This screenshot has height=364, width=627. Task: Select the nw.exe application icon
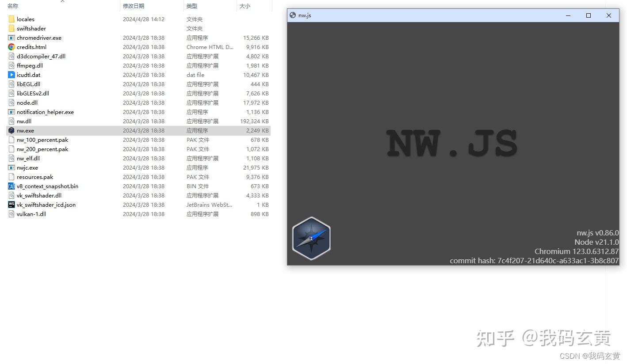click(x=11, y=130)
